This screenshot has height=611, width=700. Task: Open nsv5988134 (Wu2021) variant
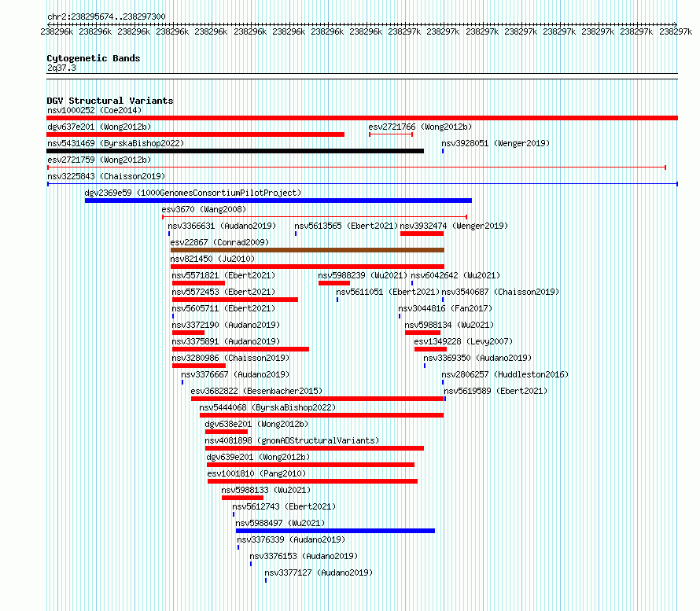[x=450, y=325]
